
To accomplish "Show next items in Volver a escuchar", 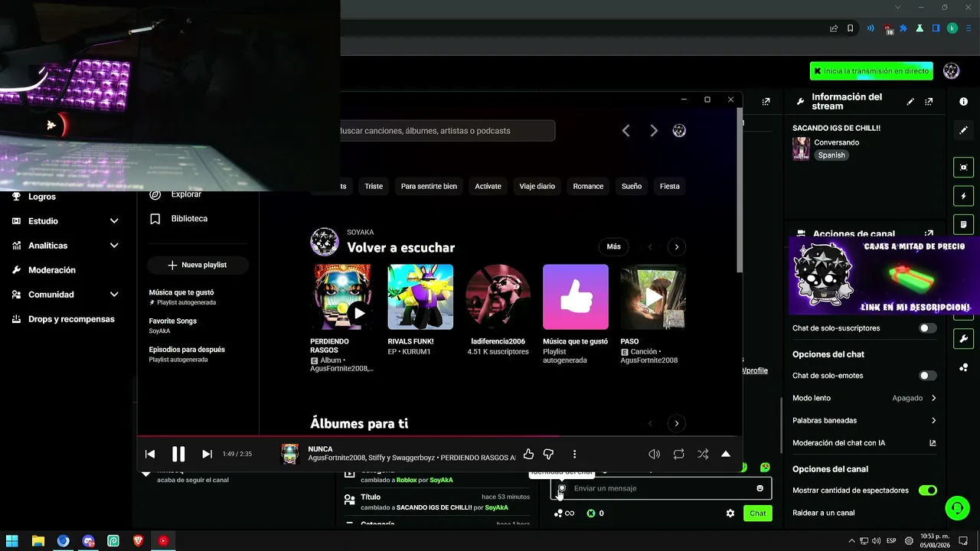I will [676, 246].
